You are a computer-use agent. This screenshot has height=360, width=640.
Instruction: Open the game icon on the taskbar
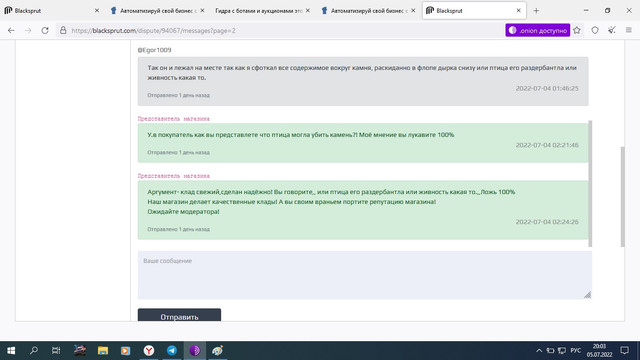(x=80, y=351)
